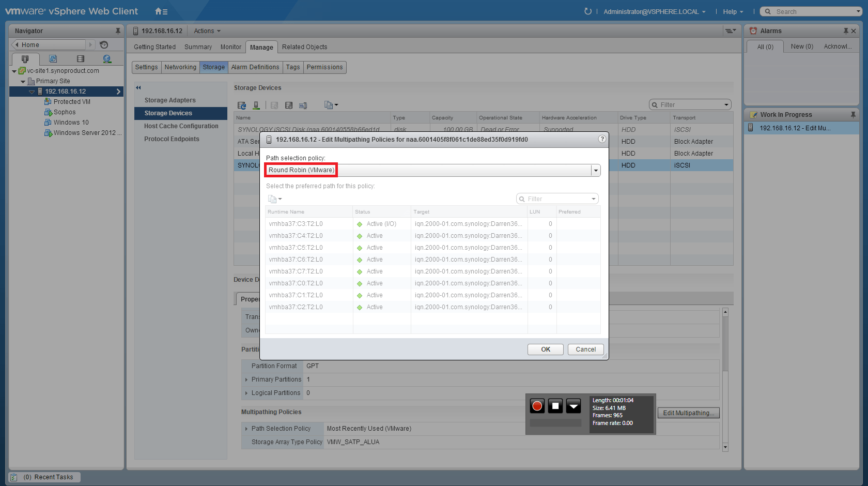This screenshot has width=868, height=486.
Task: Switch to the Monitor tab
Action: (x=230, y=47)
